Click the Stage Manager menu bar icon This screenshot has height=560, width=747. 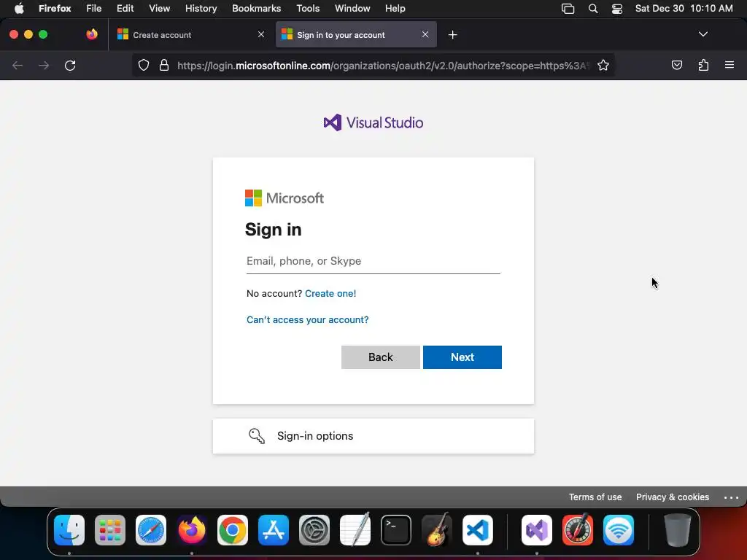coord(568,9)
